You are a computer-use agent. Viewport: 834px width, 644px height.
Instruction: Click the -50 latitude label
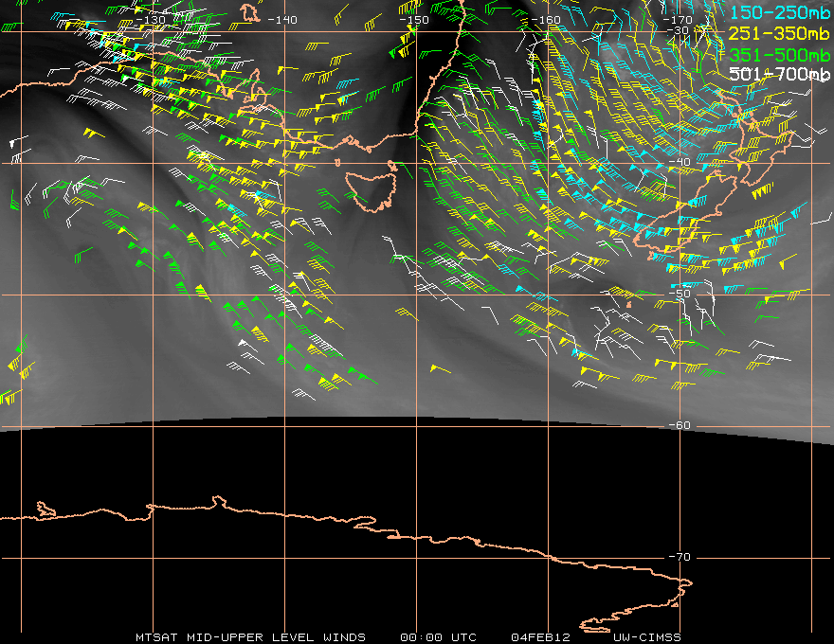point(679,294)
